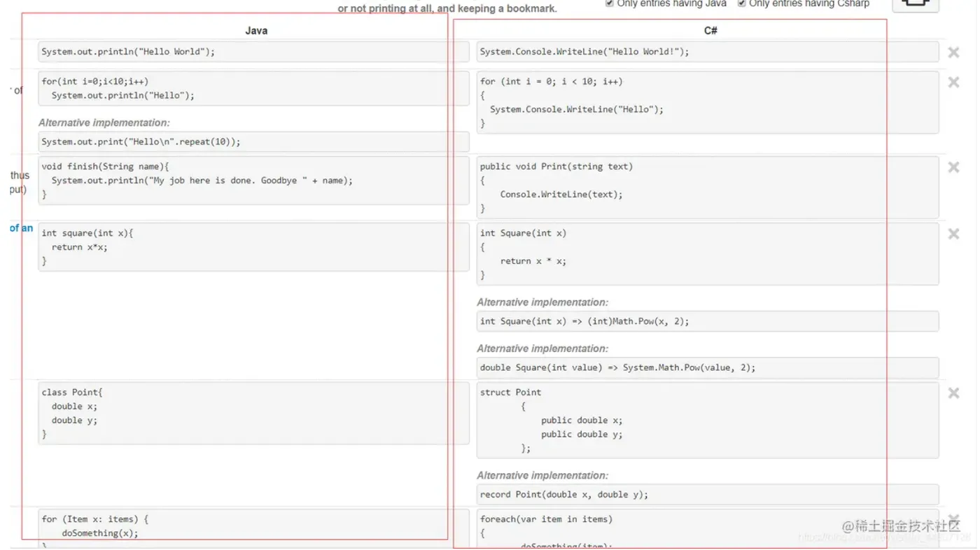Remove the Point struct row via X icon

coord(953,393)
